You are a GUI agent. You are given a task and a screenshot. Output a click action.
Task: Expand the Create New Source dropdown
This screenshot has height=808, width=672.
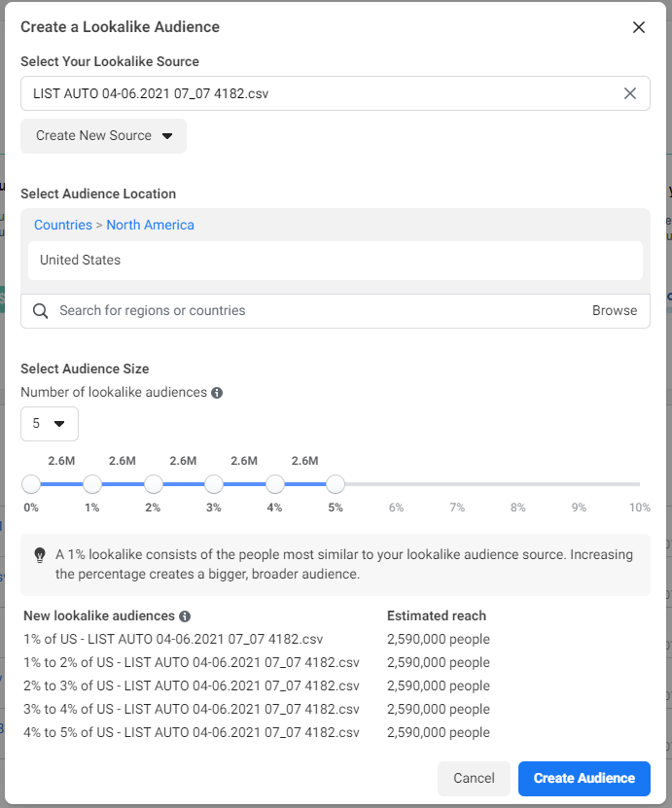pyautogui.click(x=103, y=136)
